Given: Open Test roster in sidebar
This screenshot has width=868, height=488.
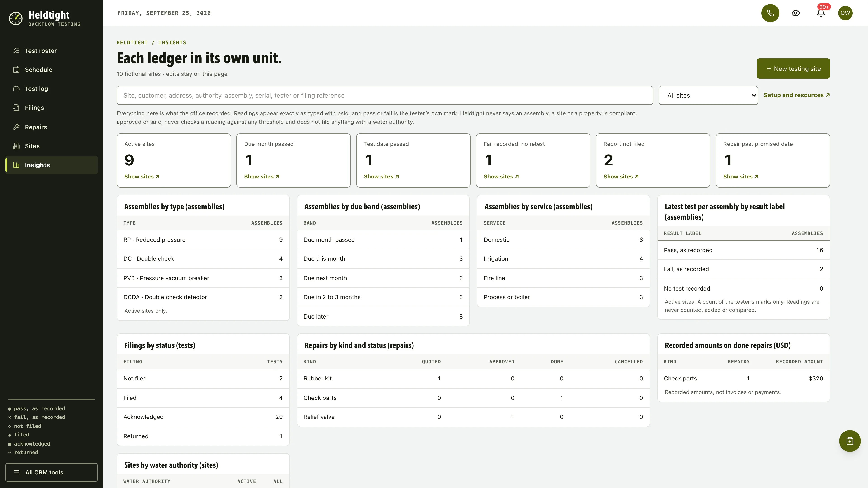Looking at the screenshot, I should [x=52, y=51].
